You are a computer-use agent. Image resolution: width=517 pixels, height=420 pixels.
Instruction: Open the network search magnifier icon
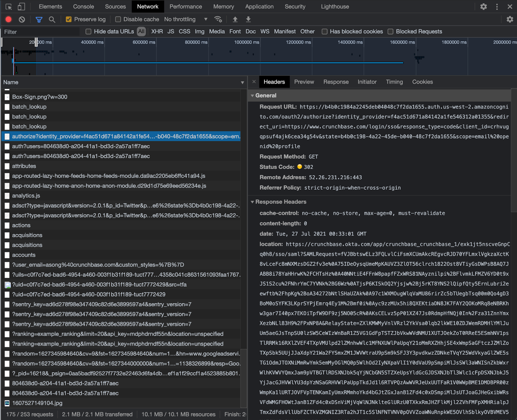tap(52, 19)
